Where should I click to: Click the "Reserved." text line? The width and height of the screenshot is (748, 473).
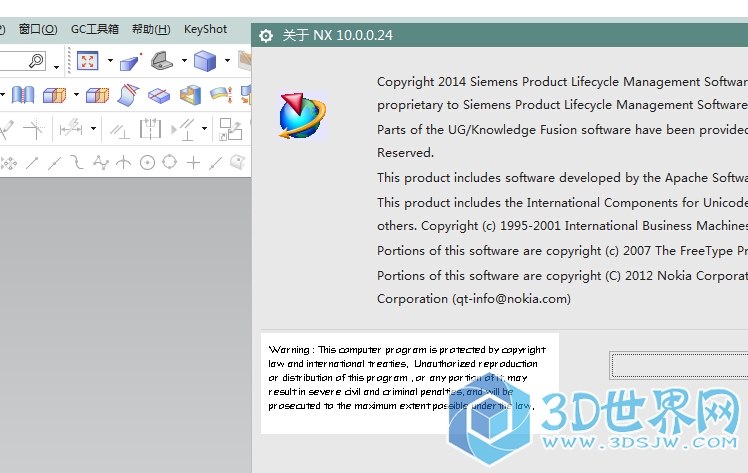(405, 153)
